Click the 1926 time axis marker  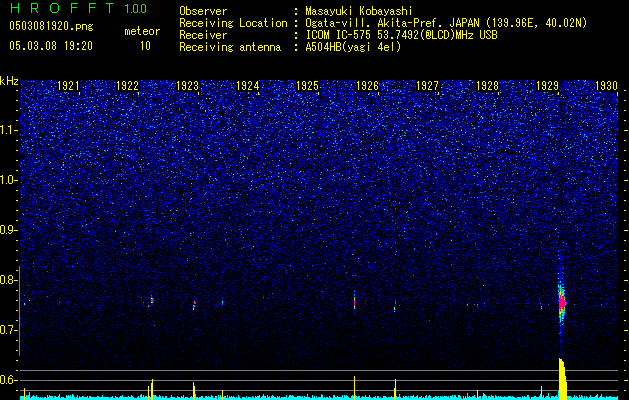coord(367,86)
